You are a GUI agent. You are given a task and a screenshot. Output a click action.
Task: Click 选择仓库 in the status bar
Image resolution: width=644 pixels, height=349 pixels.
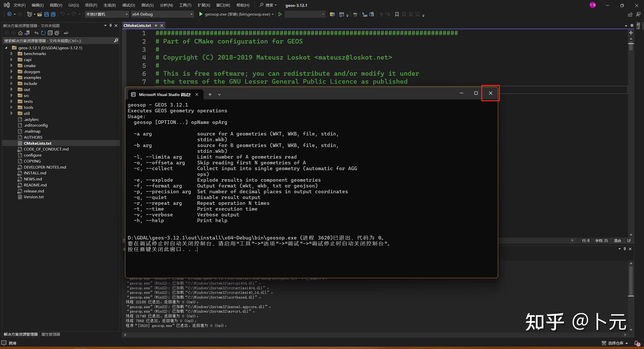point(615,343)
